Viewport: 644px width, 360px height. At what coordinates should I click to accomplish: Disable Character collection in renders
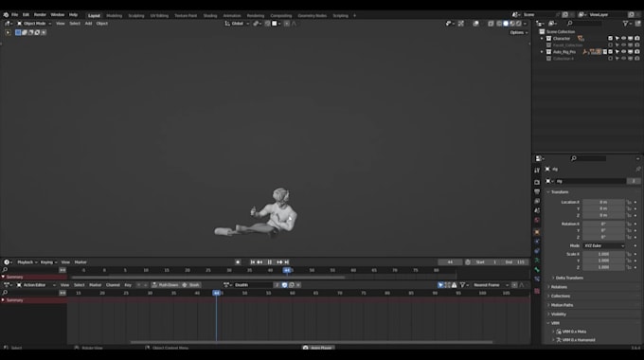click(637, 38)
